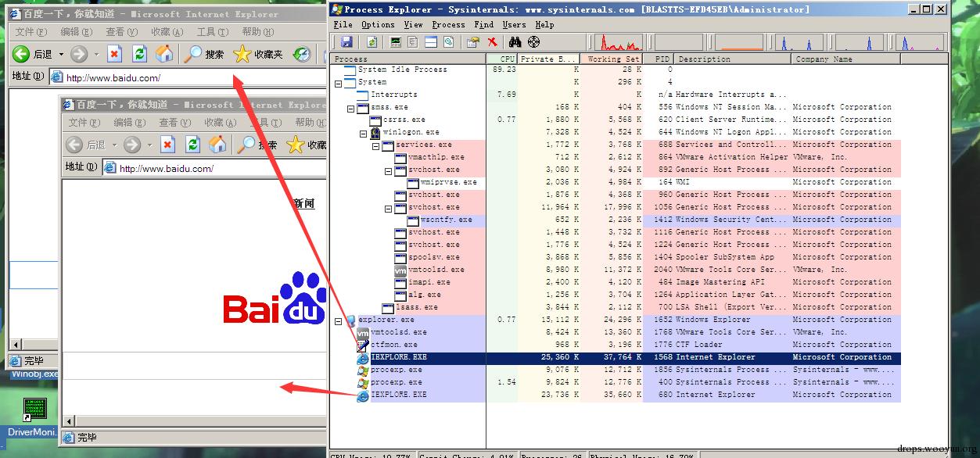980x458 pixels.
Task: Open the View menu in Process Explorer
Action: (413, 24)
